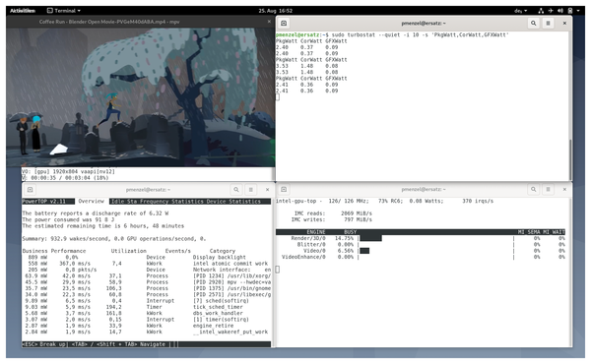Click the PowerTOP bottom '<ESC> Break up' hint bar
Image resolution: width=591 pixels, height=364 pixels.
pyautogui.click(x=146, y=344)
